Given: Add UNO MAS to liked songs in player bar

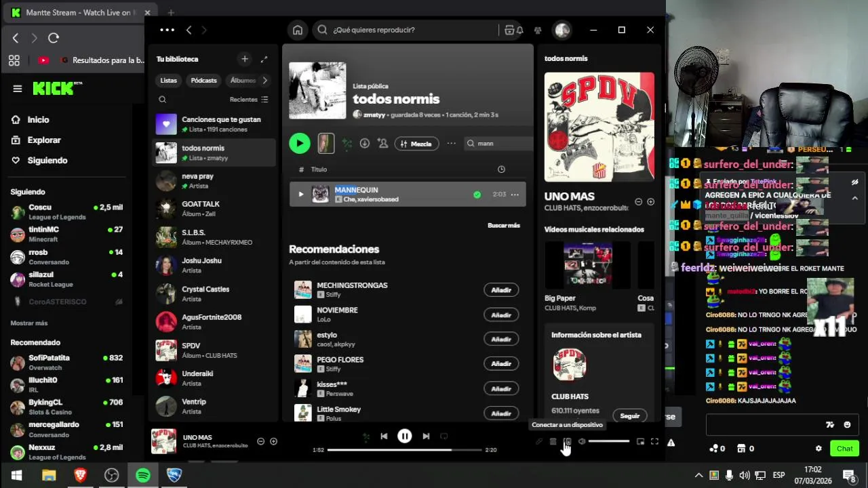Looking at the screenshot, I should click(x=273, y=441).
